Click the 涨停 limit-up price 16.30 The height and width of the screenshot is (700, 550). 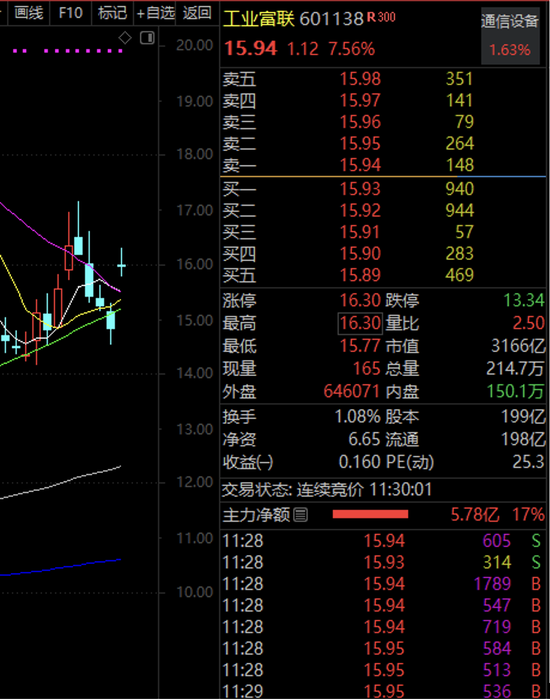361,300
